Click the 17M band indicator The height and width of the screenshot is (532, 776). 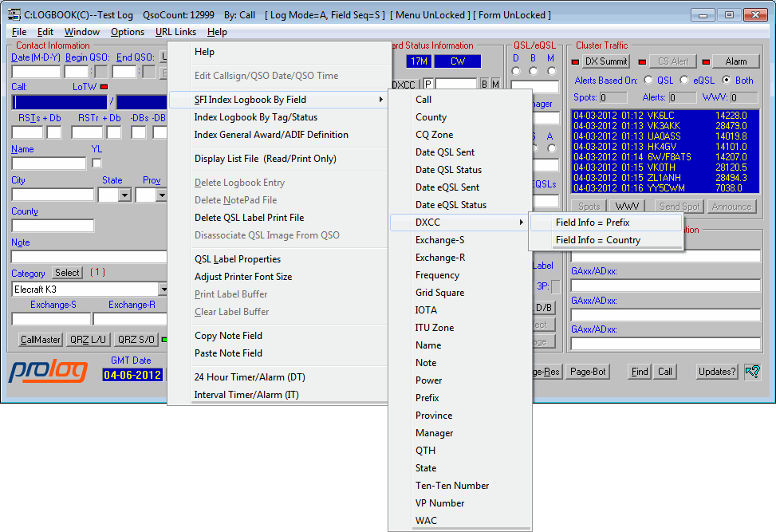(417, 61)
